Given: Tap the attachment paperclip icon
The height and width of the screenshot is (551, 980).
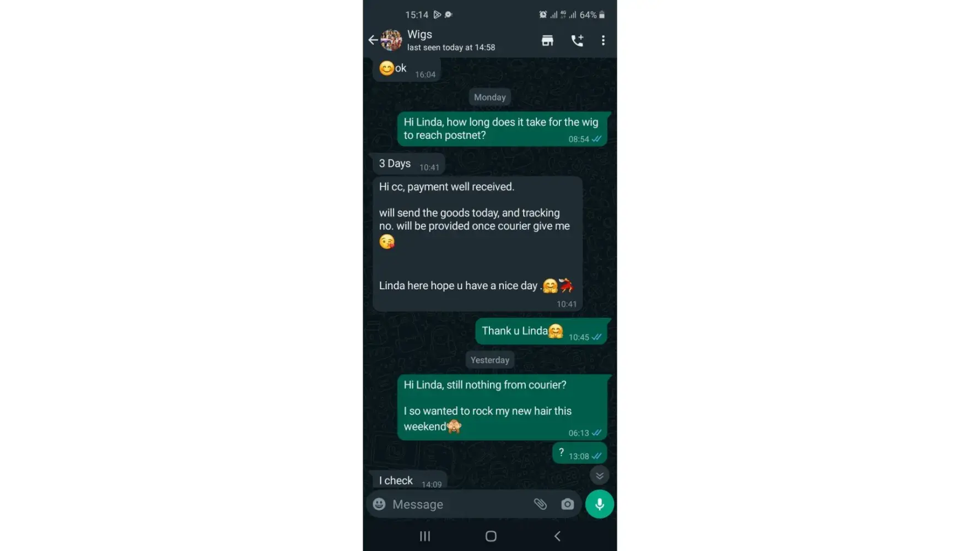Looking at the screenshot, I should pos(540,504).
